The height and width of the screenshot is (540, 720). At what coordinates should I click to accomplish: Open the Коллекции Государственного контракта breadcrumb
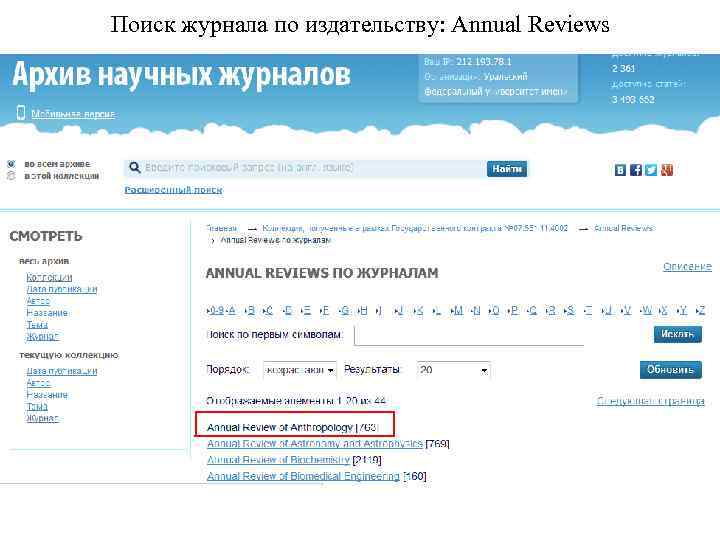pos(415,228)
